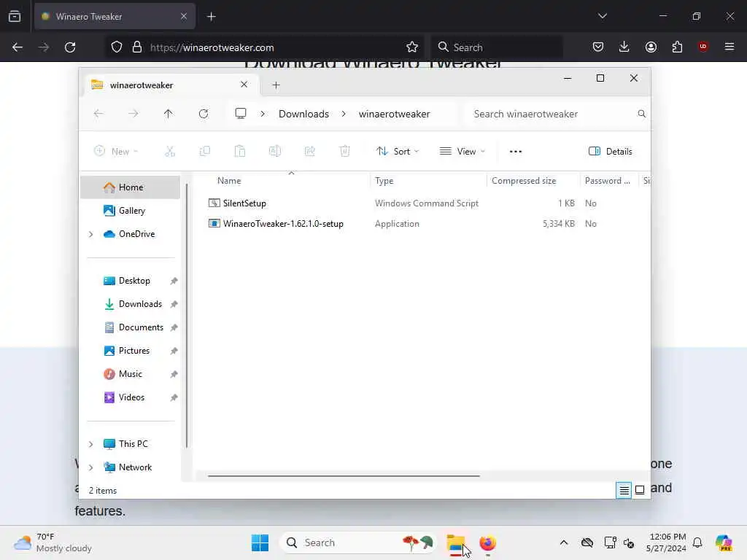Sort by the Name column header
This screenshot has width=747, height=560.
click(287, 181)
